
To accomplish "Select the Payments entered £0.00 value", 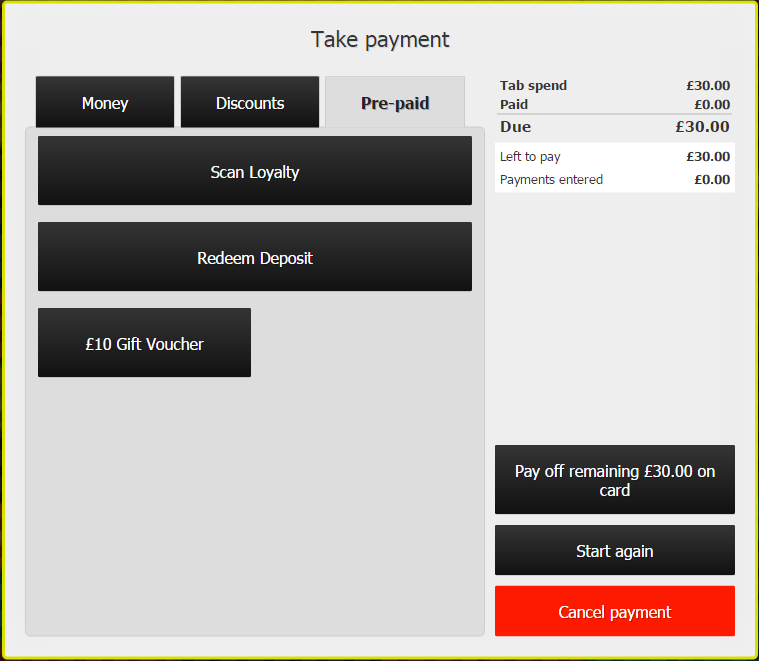I will tap(711, 180).
